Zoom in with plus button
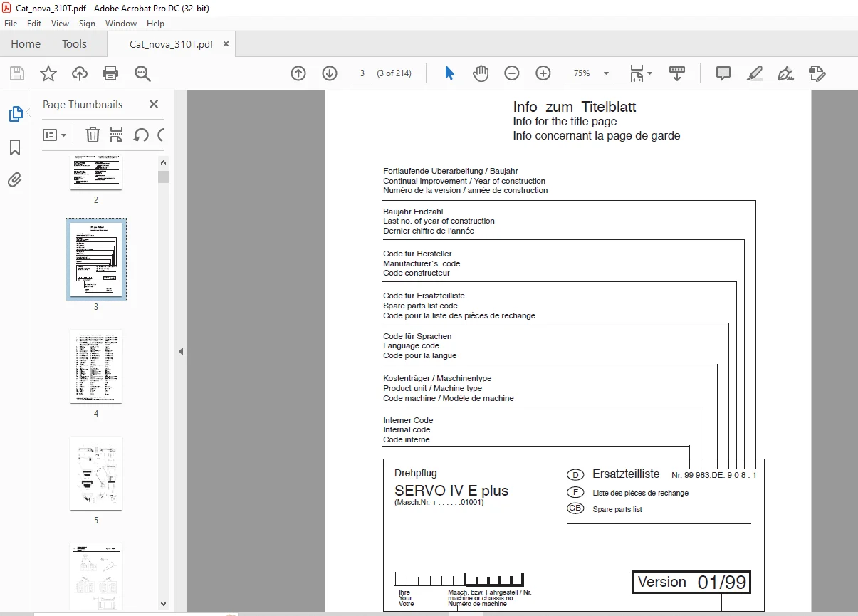The height and width of the screenshot is (616, 858). [x=543, y=73]
